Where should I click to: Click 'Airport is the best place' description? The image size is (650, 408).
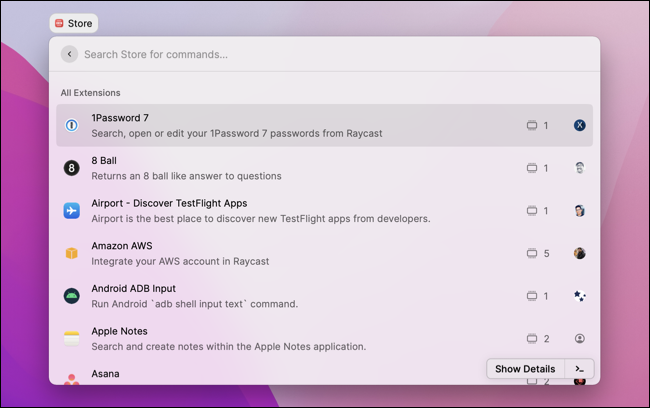[261, 219]
